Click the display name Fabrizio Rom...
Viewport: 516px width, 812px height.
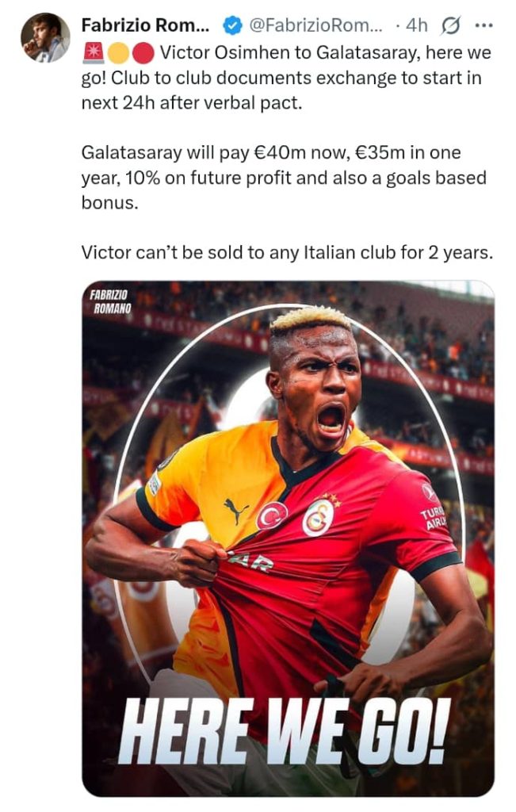click(145, 25)
